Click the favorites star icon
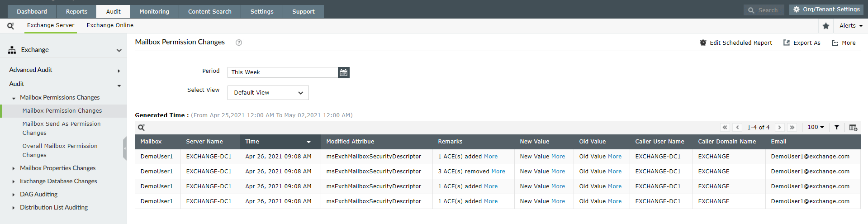Screen dimensions: 868x224 pos(826,26)
